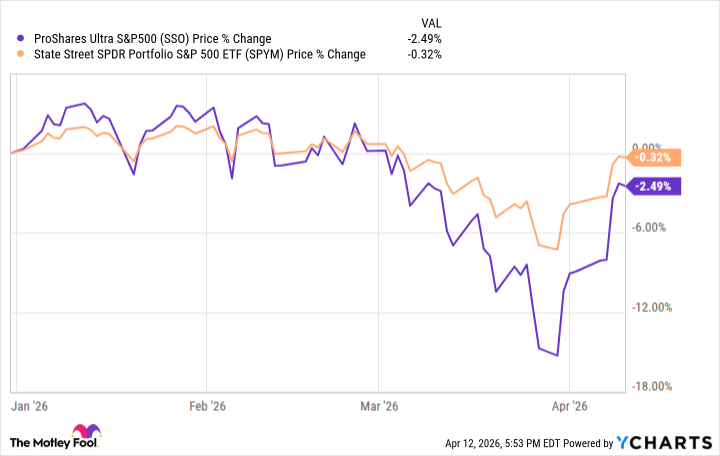The width and height of the screenshot is (720, 456).
Task: Click the -6.00% y-axis label
Action: [x=648, y=227]
